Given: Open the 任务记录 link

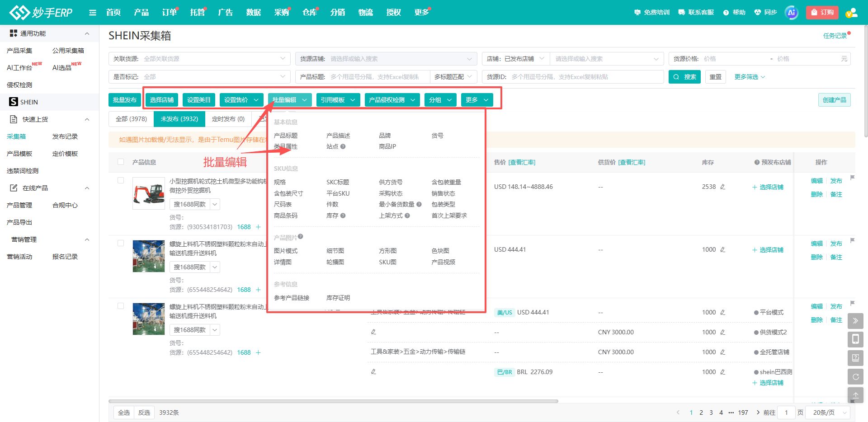Looking at the screenshot, I should pos(835,36).
